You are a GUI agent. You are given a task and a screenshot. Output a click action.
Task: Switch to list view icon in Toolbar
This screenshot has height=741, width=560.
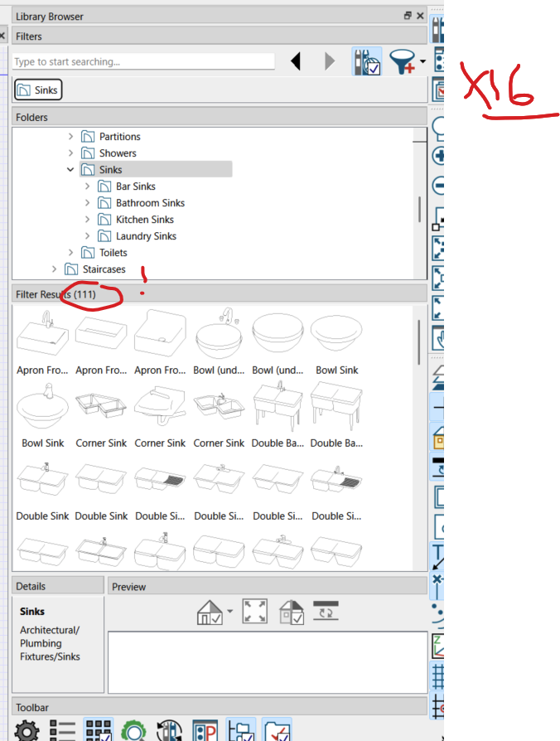point(62,730)
